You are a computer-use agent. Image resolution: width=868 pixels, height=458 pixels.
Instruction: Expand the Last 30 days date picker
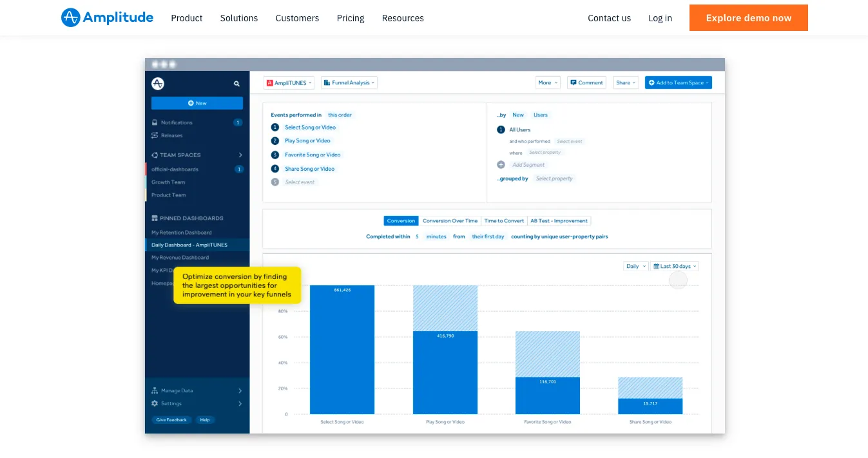pos(675,266)
